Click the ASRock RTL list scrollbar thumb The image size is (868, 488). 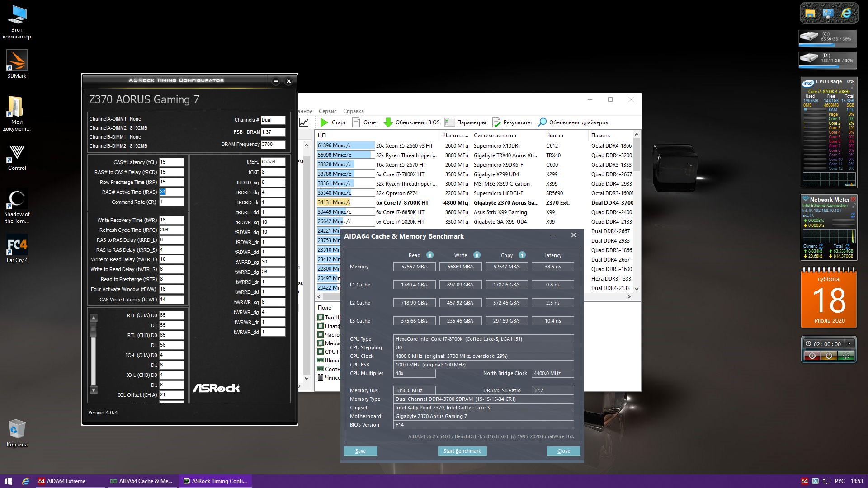94,329
